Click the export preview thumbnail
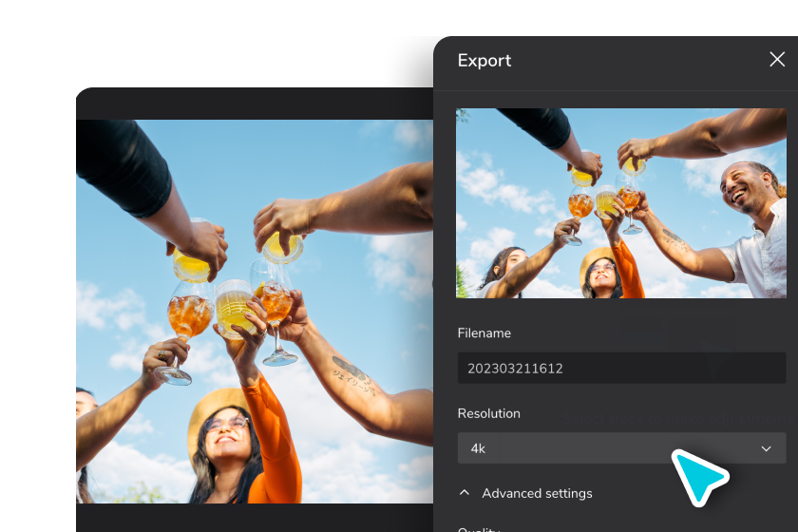Screen dimensions: 798x532 (x=621, y=203)
